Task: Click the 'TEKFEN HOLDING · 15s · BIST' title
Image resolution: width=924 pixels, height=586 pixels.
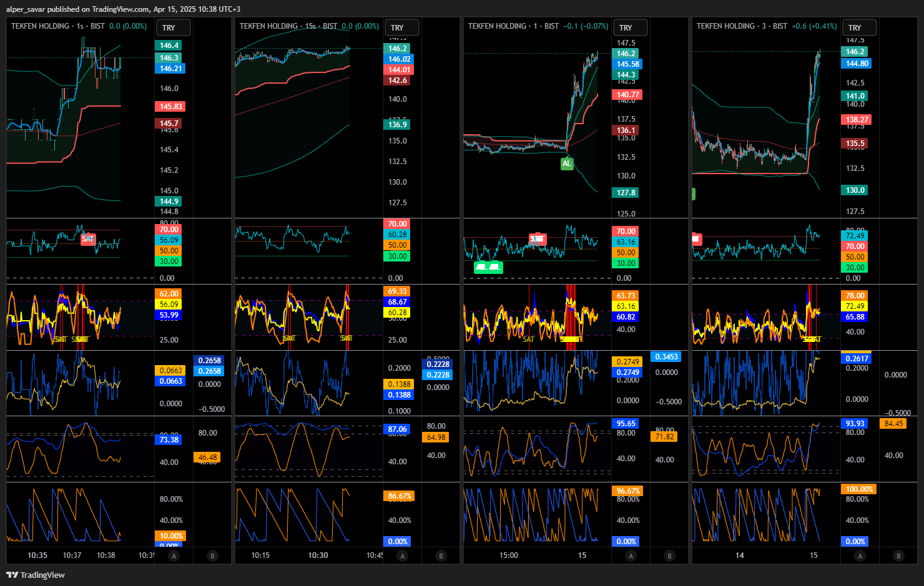Action: coord(288,26)
